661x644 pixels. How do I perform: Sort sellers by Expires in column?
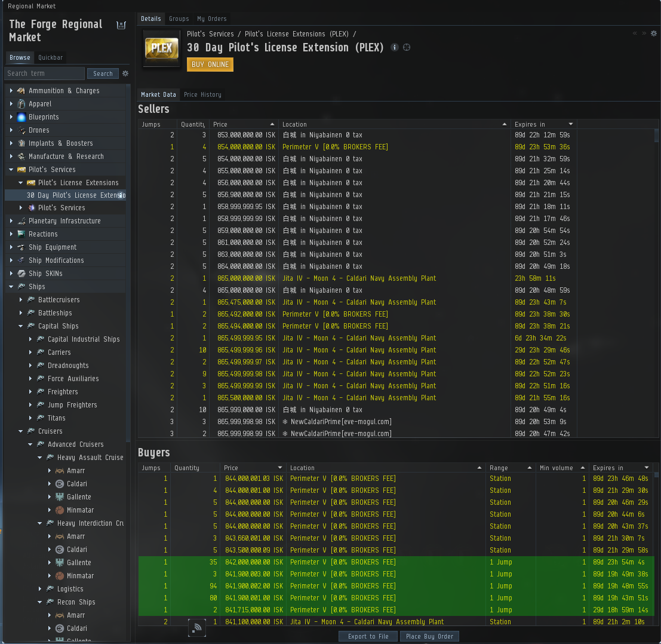[543, 124]
